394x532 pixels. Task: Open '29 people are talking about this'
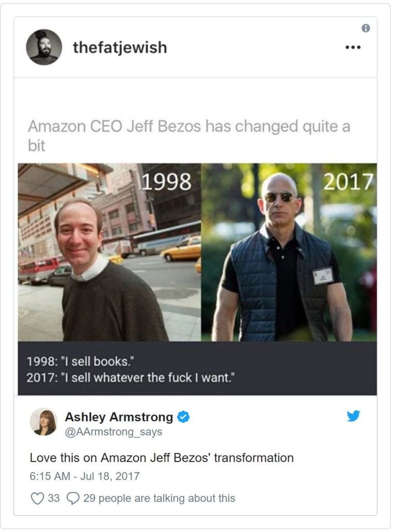click(x=159, y=498)
